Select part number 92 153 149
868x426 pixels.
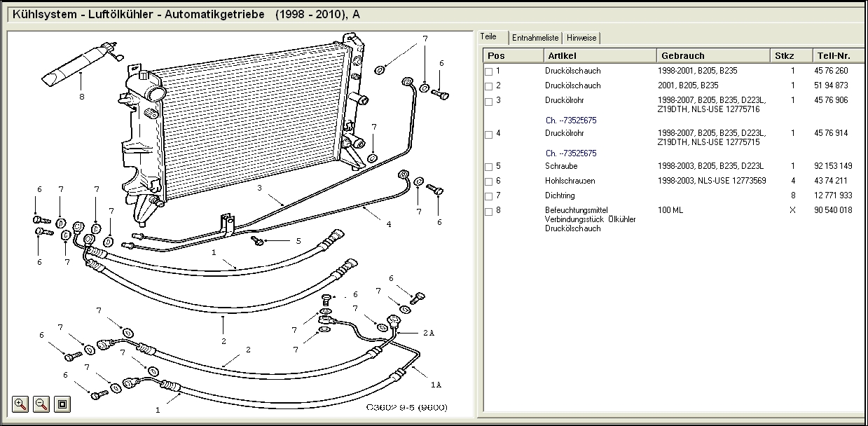pos(833,166)
